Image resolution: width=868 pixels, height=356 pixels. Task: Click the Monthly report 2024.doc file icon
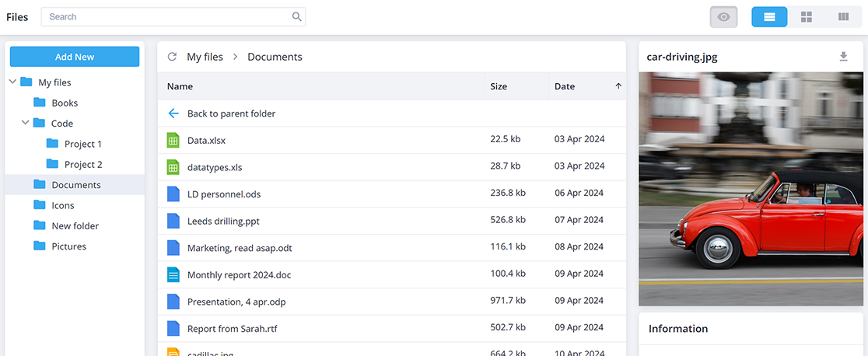point(173,274)
